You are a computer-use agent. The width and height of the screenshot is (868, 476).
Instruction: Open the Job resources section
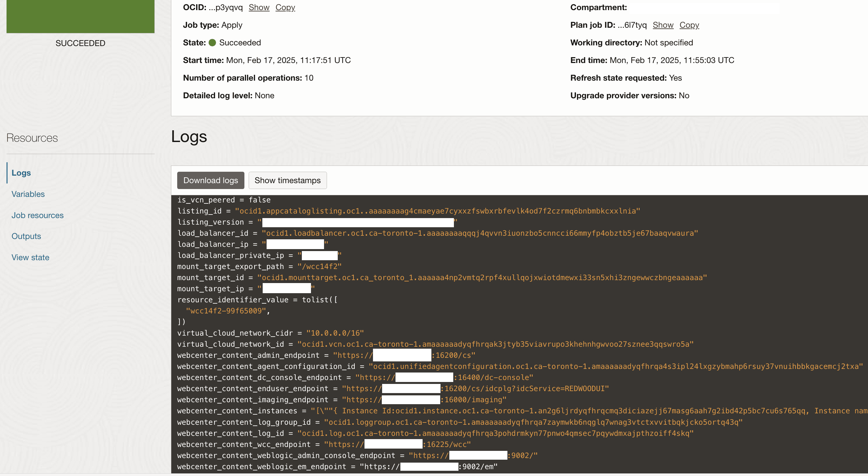click(x=38, y=215)
